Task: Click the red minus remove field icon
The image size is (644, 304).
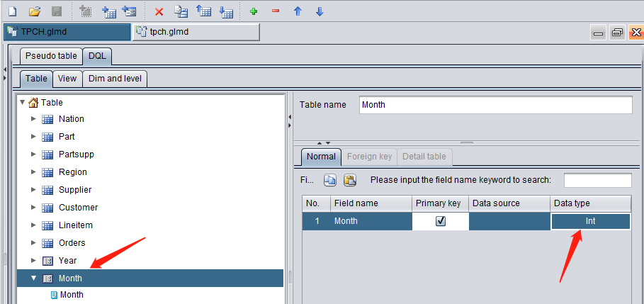Action: click(x=276, y=11)
